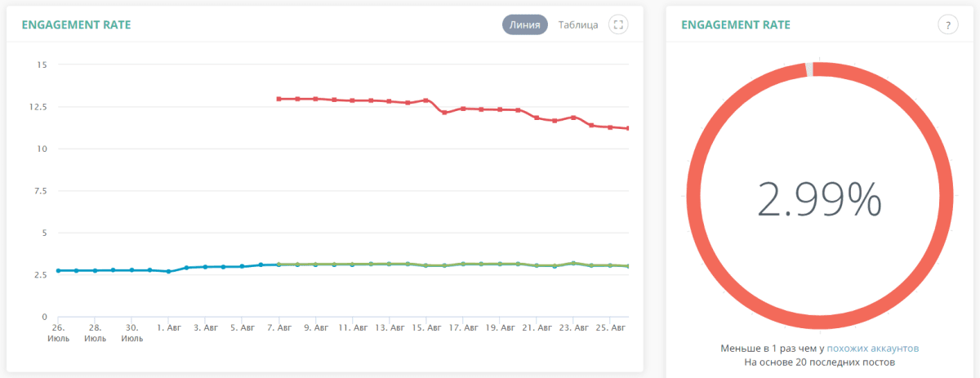Open the question mark help icon
Image resolution: width=980 pixels, height=378 pixels.
click(947, 24)
